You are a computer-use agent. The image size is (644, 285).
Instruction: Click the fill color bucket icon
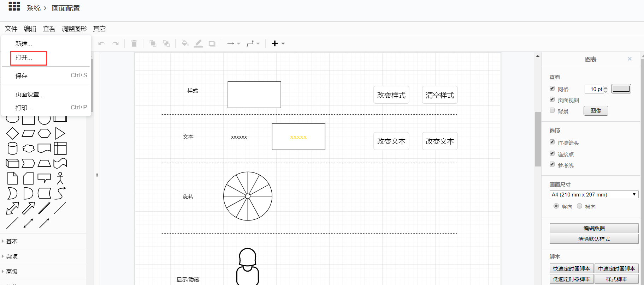coord(185,44)
